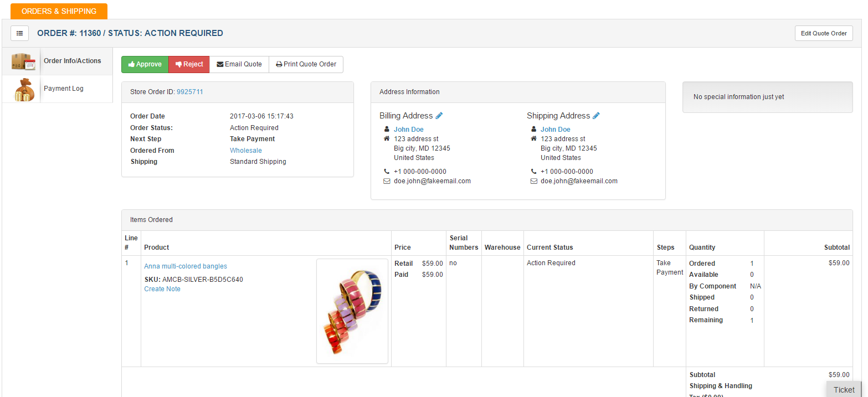Click billing phone icon
This screenshot has width=868, height=397.
tap(386, 172)
